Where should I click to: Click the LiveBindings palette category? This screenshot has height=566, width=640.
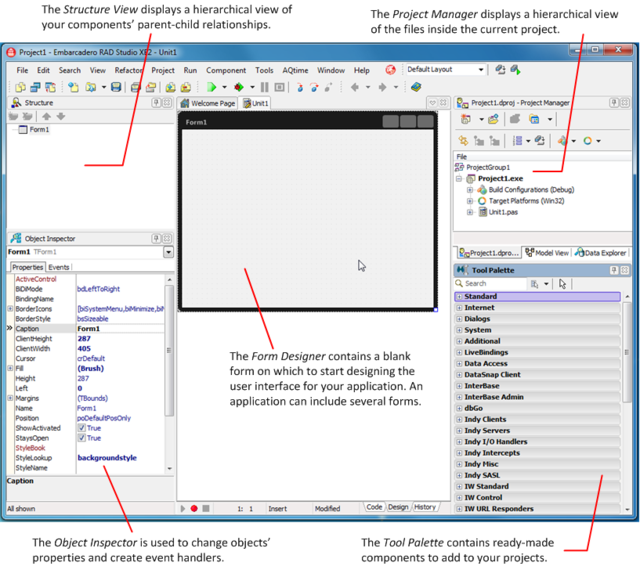(537, 352)
